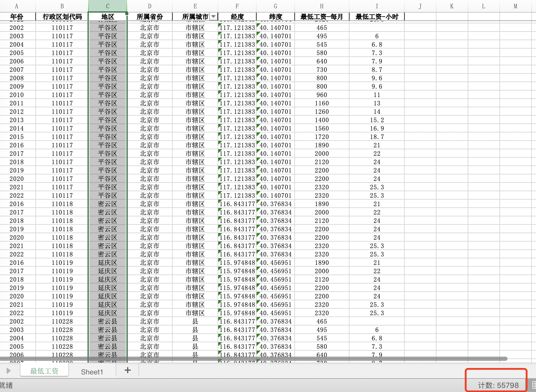Select column J header letter

pos(420,6)
